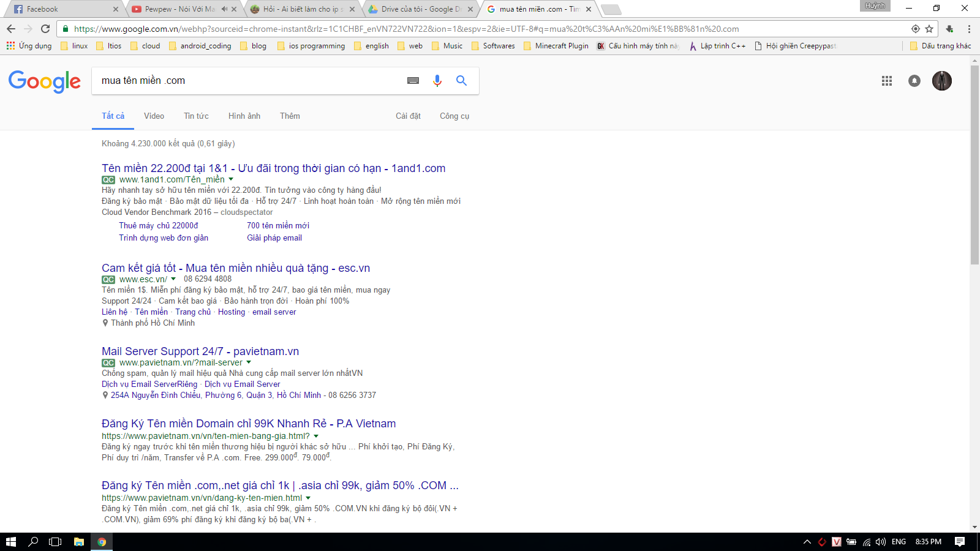Open the '700 tên miền mới' sitelink
The width and height of the screenshot is (980, 551).
278,225
